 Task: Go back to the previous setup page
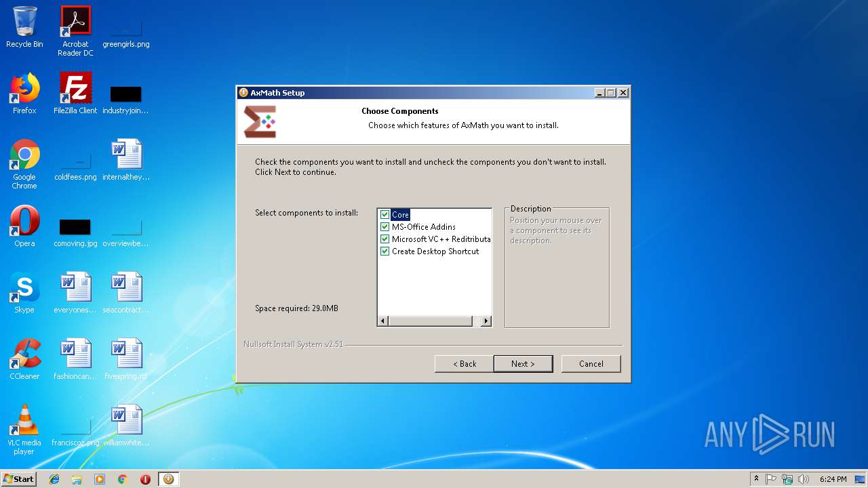[x=465, y=364]
